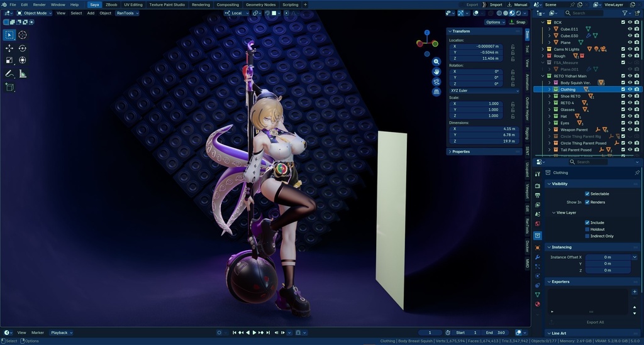The height and width of the screenshot is (345, 644).
Task: Toggle Show In Renders checkbox
Action: 587,202
